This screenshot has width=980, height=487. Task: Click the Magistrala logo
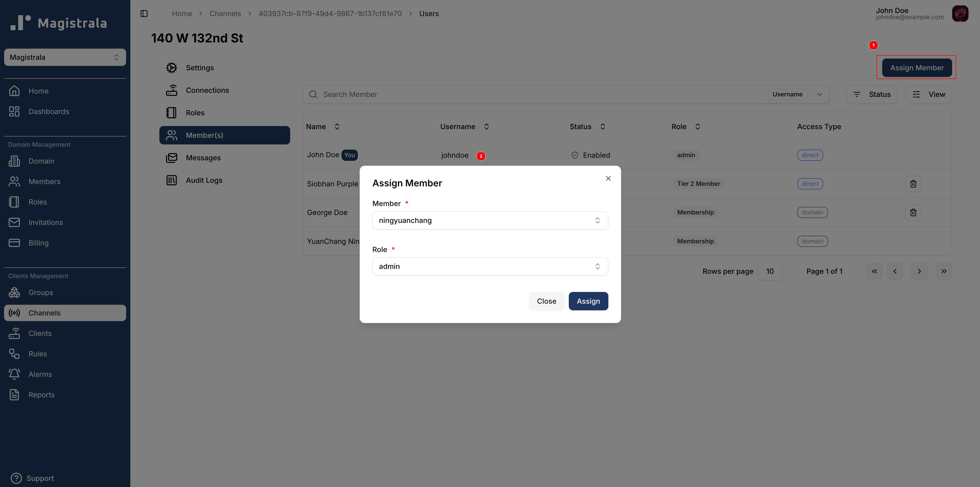click(x=58, y=23)
